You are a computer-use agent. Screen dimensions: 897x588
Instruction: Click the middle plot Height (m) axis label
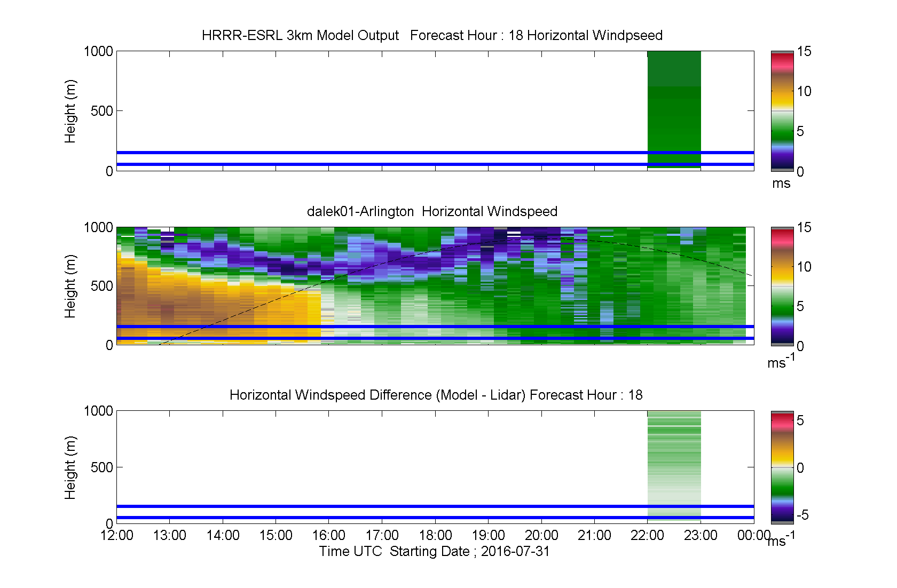70,286
